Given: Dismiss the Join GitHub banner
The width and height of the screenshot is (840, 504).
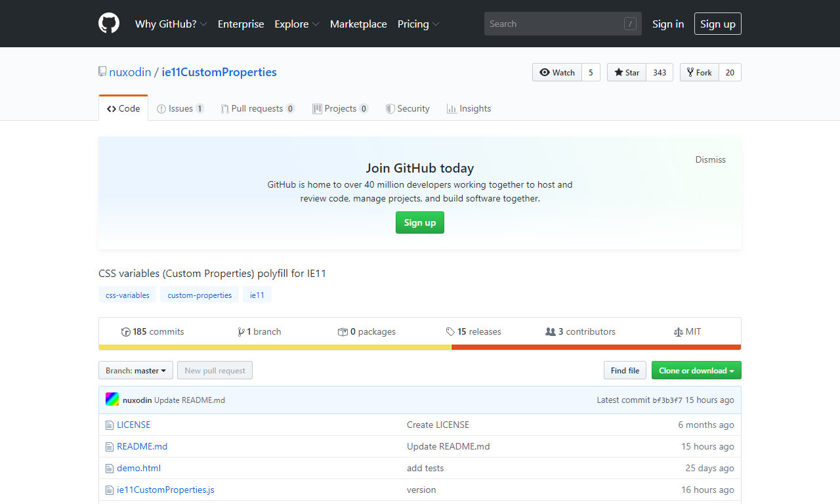Looking at the screenshot, I should pyautogui.click(x=710, y=159).
